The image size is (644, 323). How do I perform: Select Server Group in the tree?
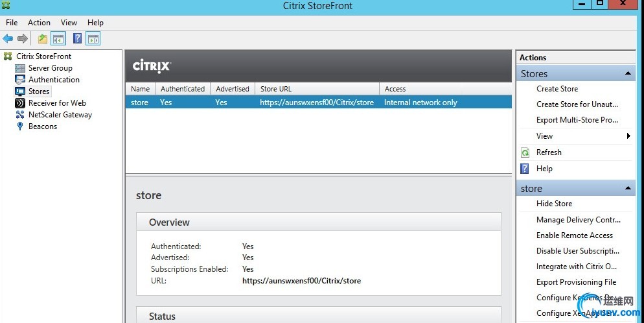[x=50, y=68]
